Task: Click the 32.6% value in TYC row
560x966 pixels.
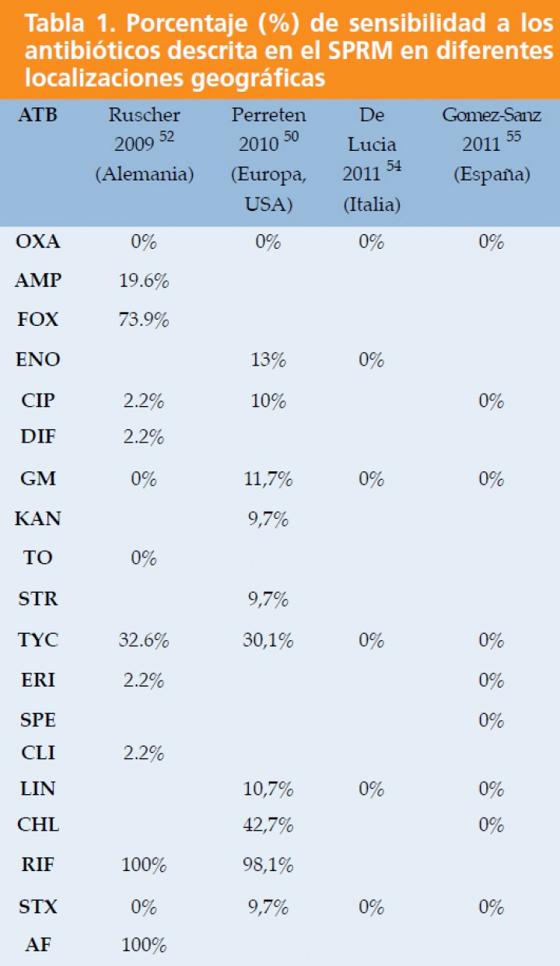Action: coord(144,641)
